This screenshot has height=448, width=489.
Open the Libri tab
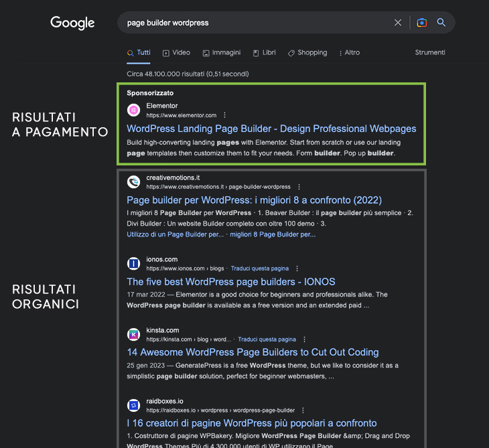264,53
